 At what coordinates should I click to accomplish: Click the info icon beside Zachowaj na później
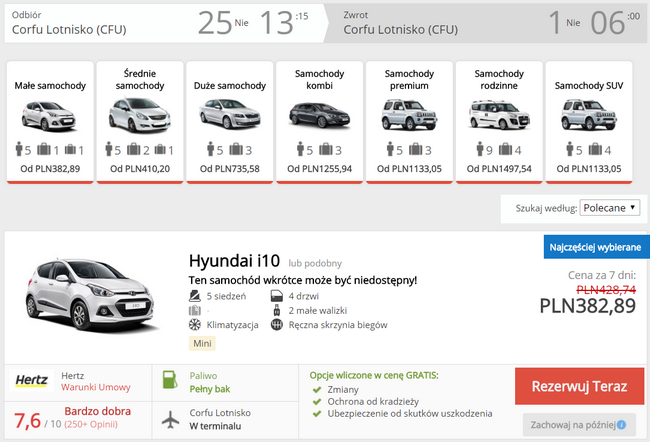click(621, 425)
